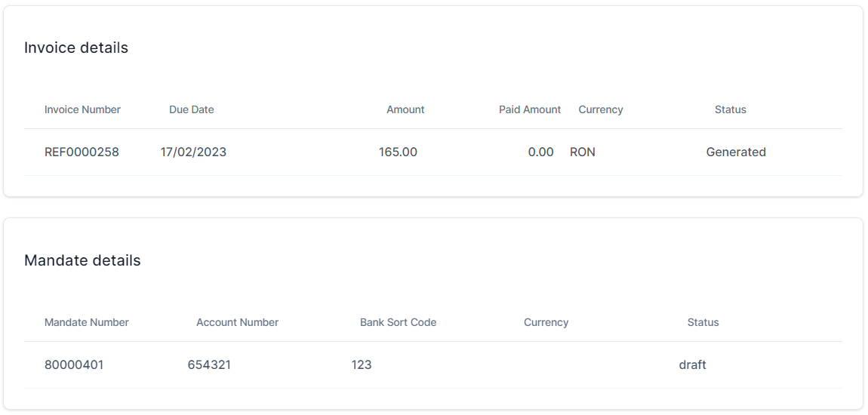Image resolution: width=868 pixels, height=415 pixels.
Task: Click the draft mandate status
Action: pos(692,364)
